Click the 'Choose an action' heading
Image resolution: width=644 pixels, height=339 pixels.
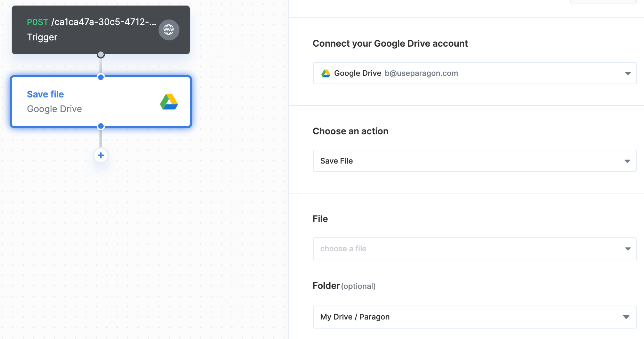click(x=351, y=131)
